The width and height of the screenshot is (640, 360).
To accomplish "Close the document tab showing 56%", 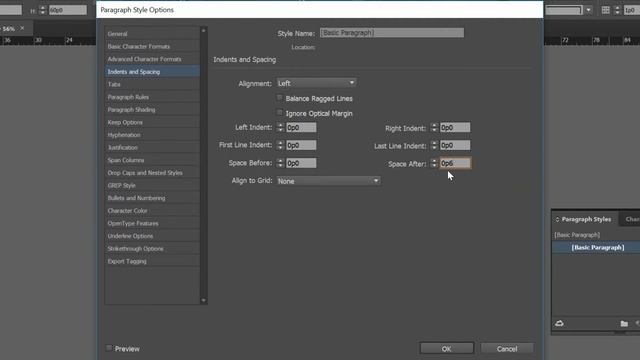I will pyautogui.click(x=22, y=28).
